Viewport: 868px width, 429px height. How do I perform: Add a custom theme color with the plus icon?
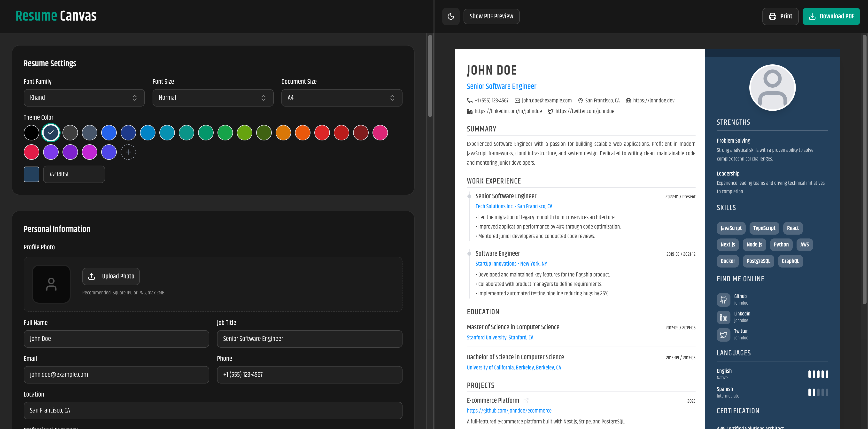(x=128, y=152)
